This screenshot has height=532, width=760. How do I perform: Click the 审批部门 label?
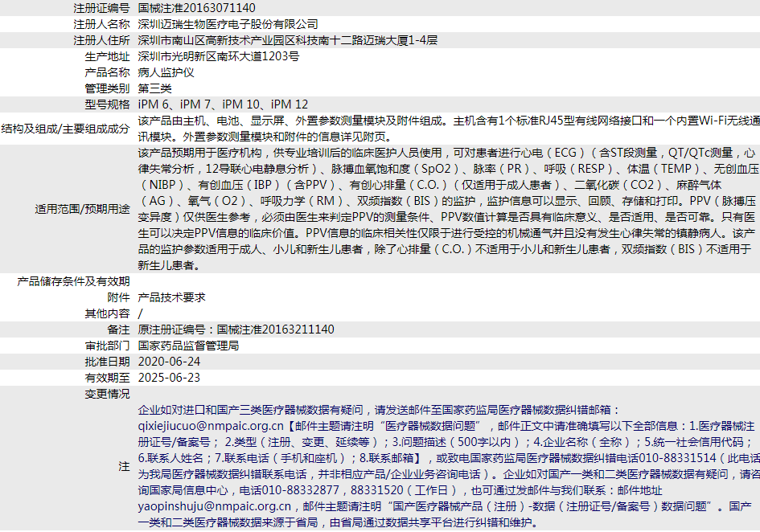[x=108, y=346]
